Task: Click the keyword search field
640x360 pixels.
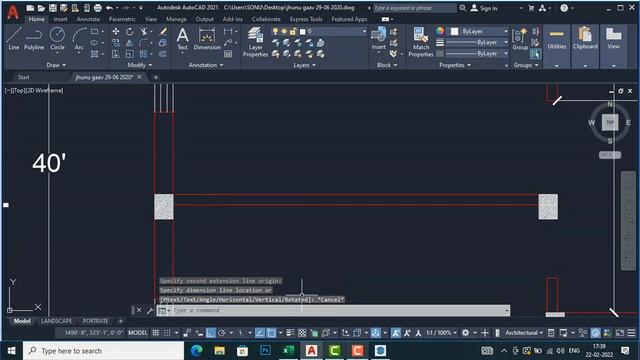Action: click(414, 8)
